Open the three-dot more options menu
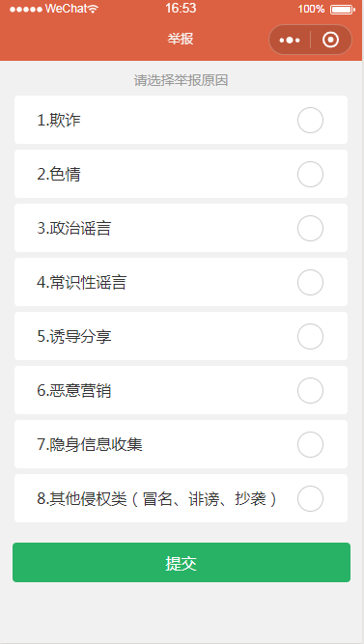 click(290, 41)
